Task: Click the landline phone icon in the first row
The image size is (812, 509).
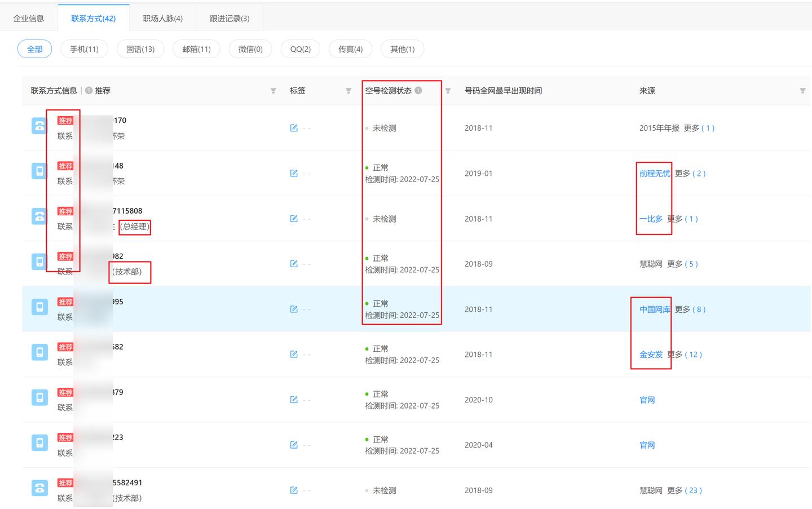Action: click(39, 126)
